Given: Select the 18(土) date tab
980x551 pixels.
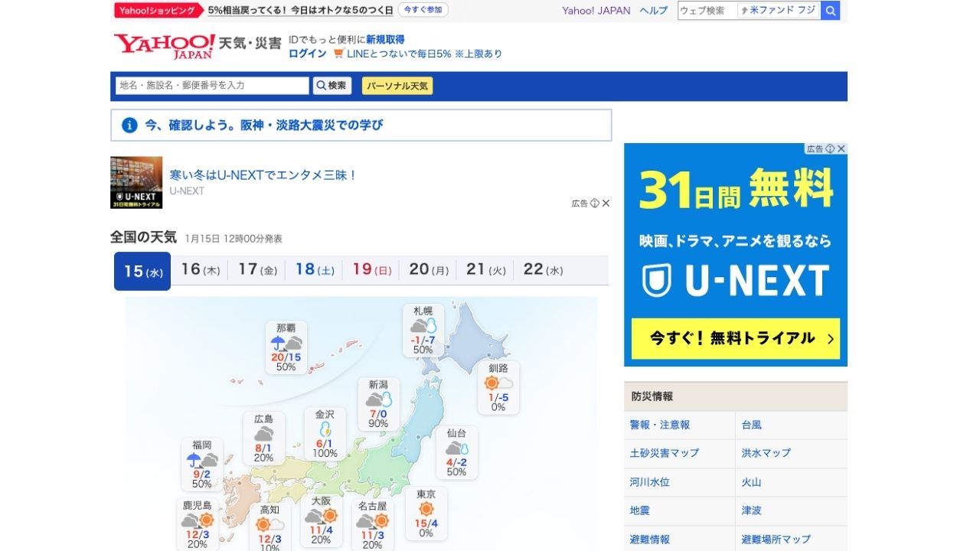Looking at the screenshot, I should [x=314, y=269].
